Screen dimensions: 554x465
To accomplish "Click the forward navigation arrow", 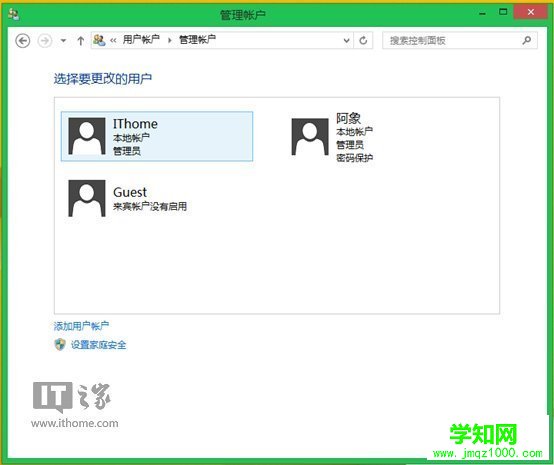I will pyautogui.click(x=45, y=41).
